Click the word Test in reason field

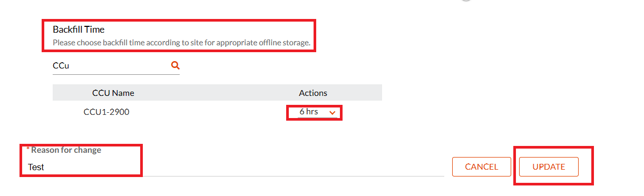coord(36,167)
